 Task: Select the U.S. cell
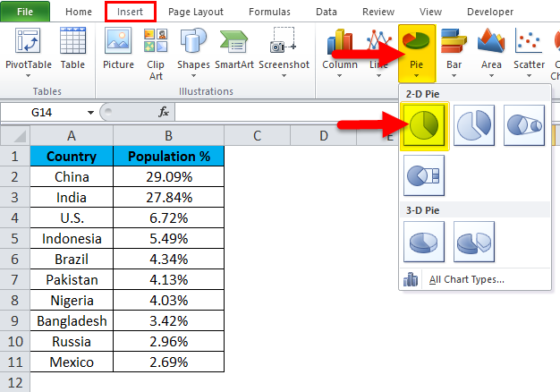[x=72, y=218]
